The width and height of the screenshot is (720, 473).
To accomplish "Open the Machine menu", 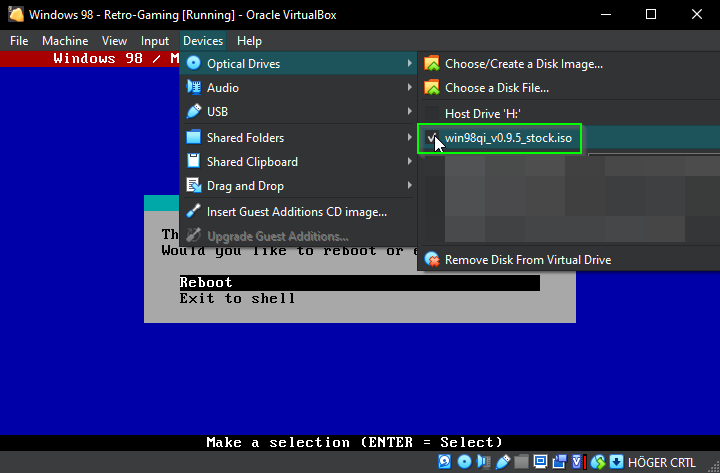I will 65,41.
